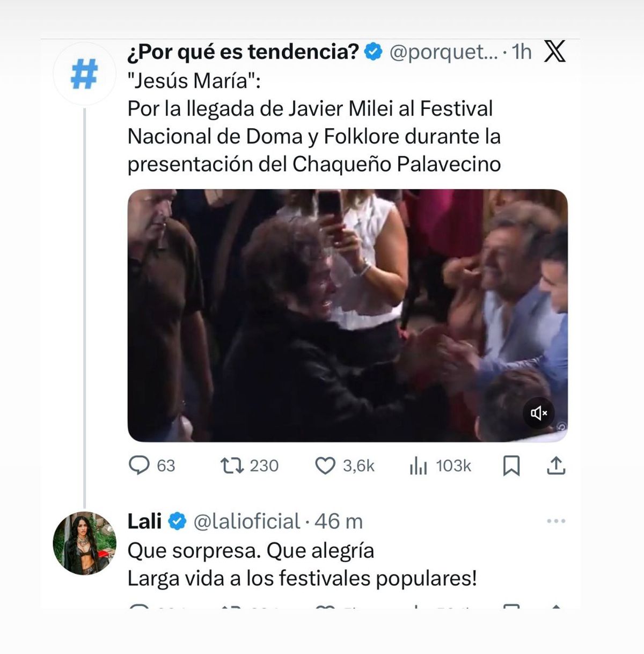Click Lali's display name
The width and height of the screenshot is (644, 654).
point(144,521)
